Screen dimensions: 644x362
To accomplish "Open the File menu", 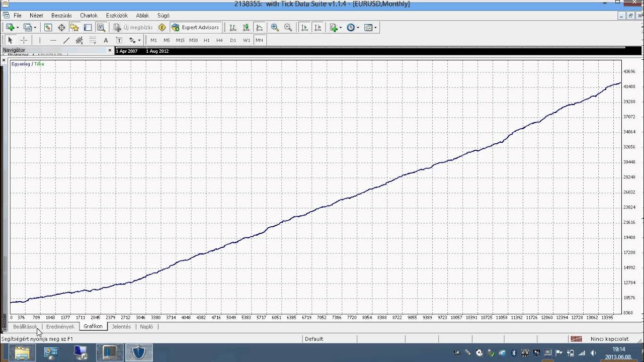I will coord(18,16).
